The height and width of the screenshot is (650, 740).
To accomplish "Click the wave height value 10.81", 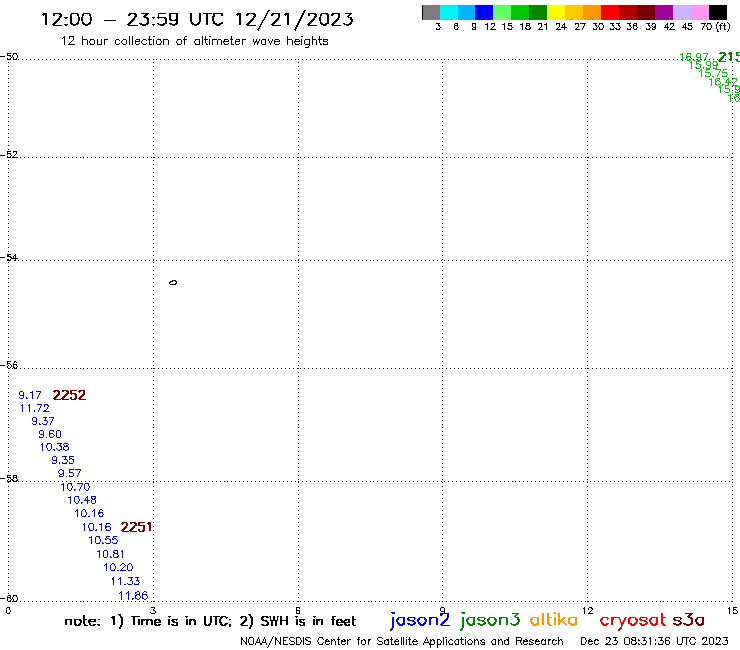I will point(110,554).
